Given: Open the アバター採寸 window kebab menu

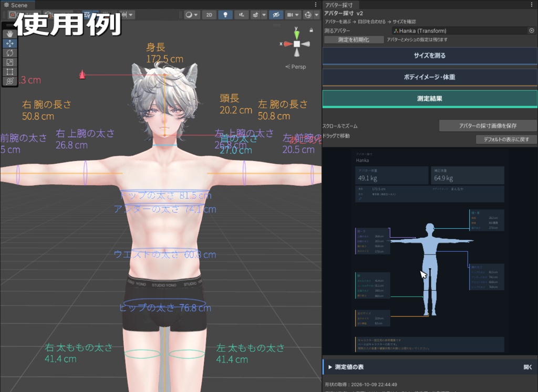Looking at the screenshot, I should pyautogui.click(x=532, y=4).
